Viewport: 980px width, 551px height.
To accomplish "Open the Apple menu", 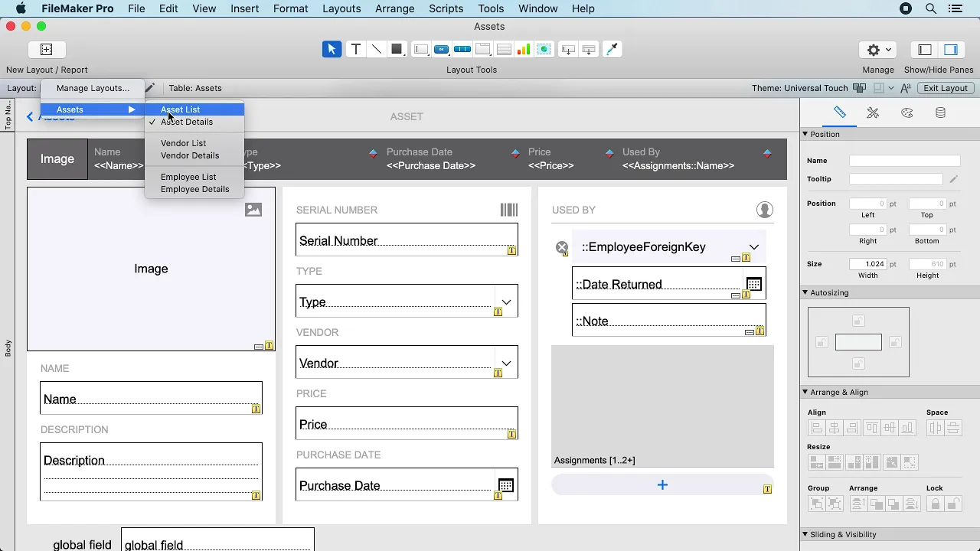I will (x=21, y=8).
